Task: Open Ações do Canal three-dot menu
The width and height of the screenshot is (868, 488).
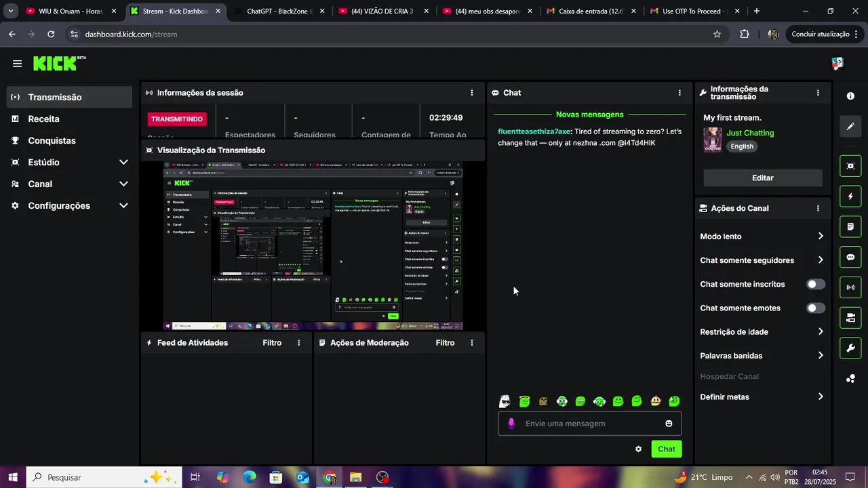Action: 818,209
